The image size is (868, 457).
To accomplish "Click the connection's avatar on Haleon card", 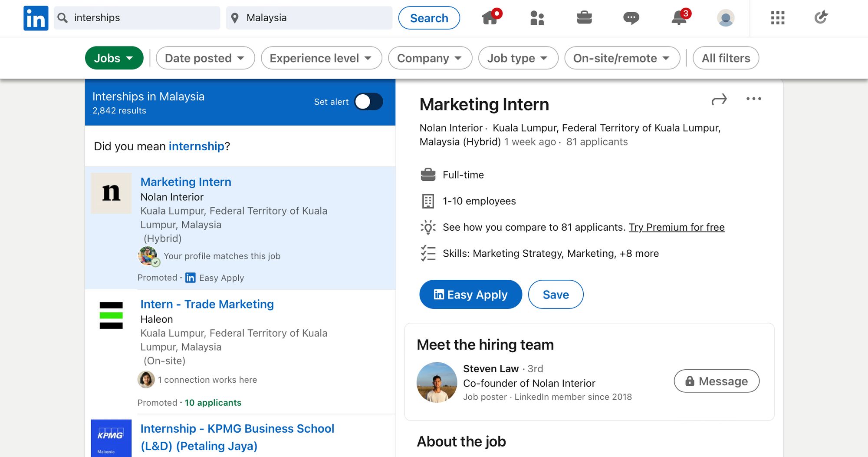I will [x=146, y=380].
